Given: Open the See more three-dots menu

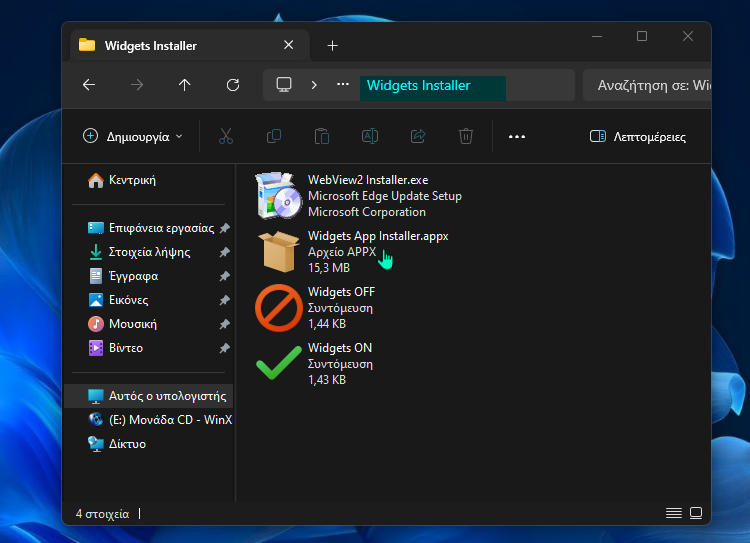Looking at the screenshot, I should tap(517, 137).
